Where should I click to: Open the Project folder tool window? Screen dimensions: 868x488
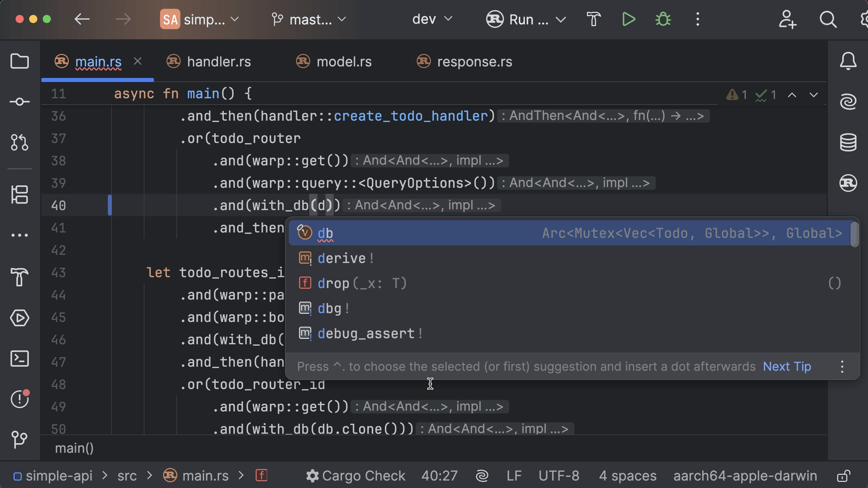pos(19,61)
